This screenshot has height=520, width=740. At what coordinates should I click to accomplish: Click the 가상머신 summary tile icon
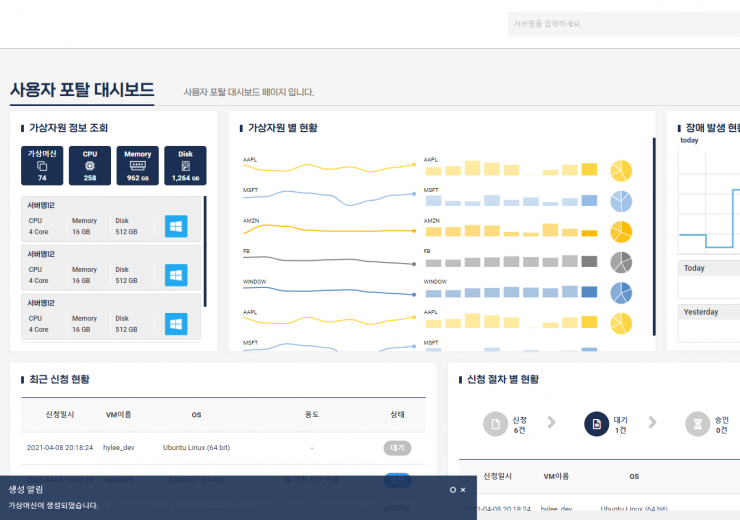point(42,166)
